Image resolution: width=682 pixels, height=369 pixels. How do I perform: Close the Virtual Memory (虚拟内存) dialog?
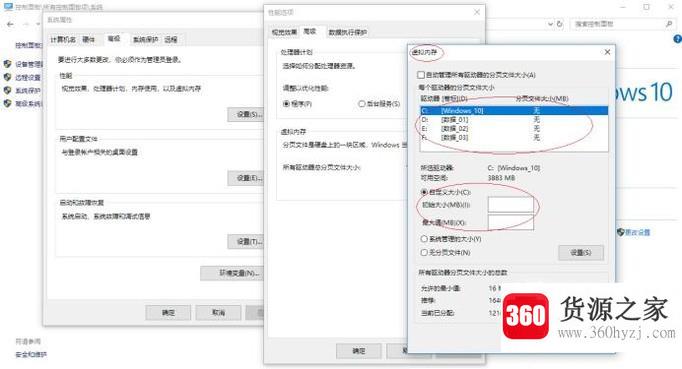pyautogui.click(x=607, y=52)
